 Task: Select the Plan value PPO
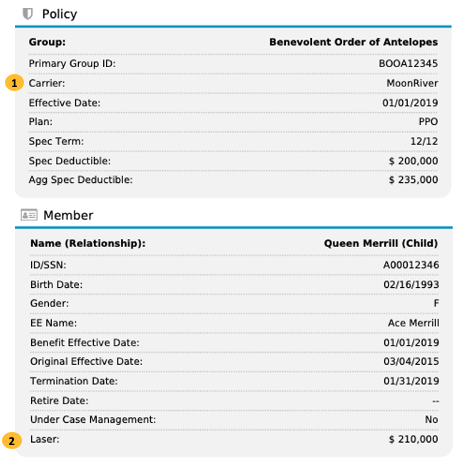(428, 122)
